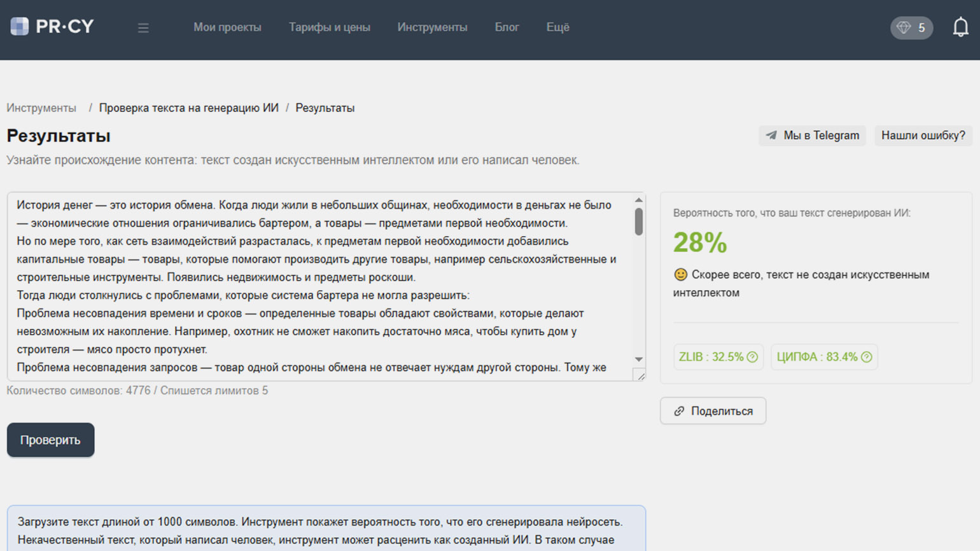Go to Инструменты breadcrumb link

pyautogui.click(x=41, y=108)
